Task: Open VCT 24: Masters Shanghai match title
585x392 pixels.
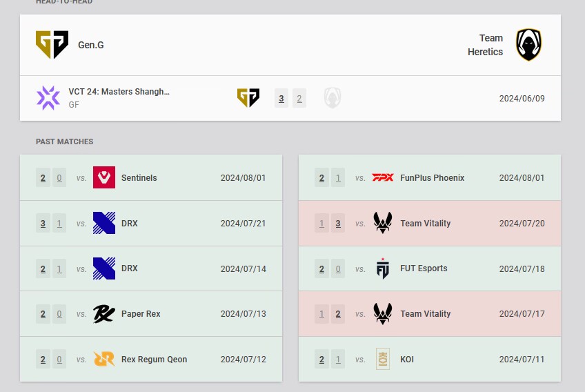Action: [x=119, y=92]
